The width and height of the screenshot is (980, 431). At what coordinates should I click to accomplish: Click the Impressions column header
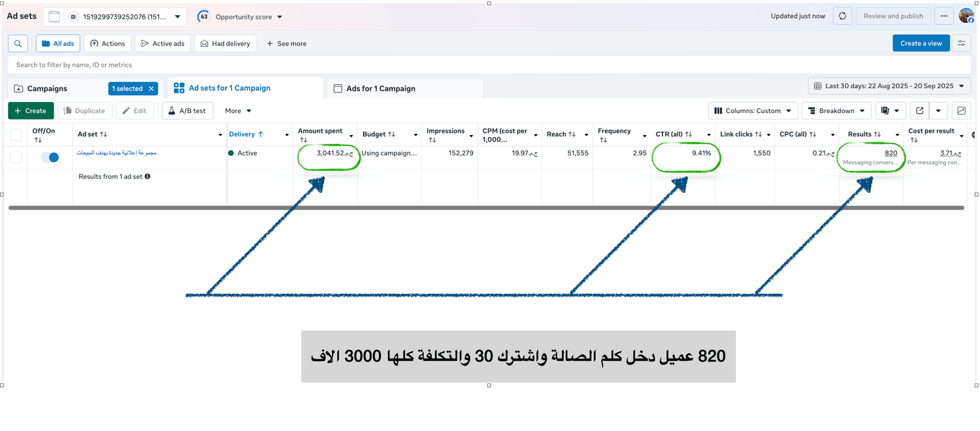point(446,131)
